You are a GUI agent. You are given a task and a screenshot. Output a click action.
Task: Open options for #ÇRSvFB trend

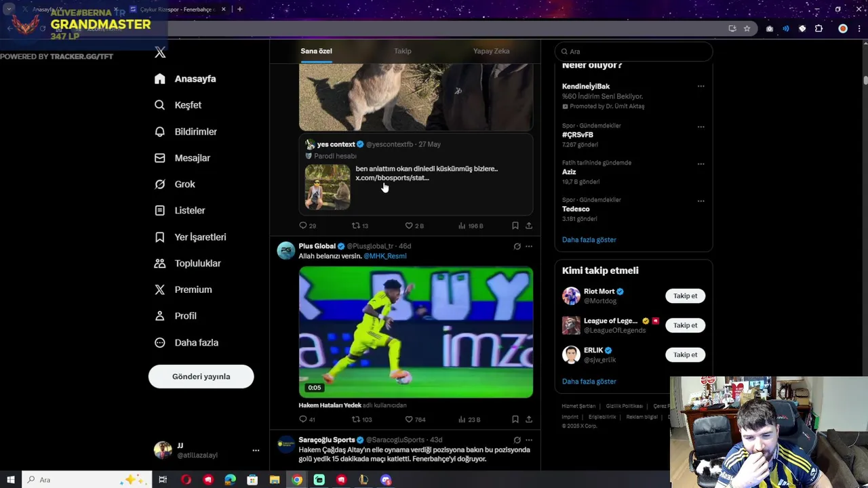(701, 127)
